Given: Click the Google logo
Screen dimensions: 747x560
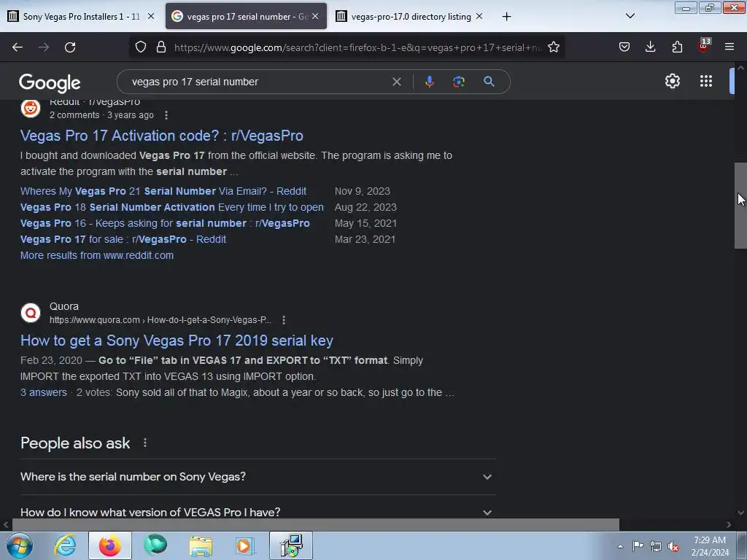Looking at the screenshot, I should tap(50, 83).
